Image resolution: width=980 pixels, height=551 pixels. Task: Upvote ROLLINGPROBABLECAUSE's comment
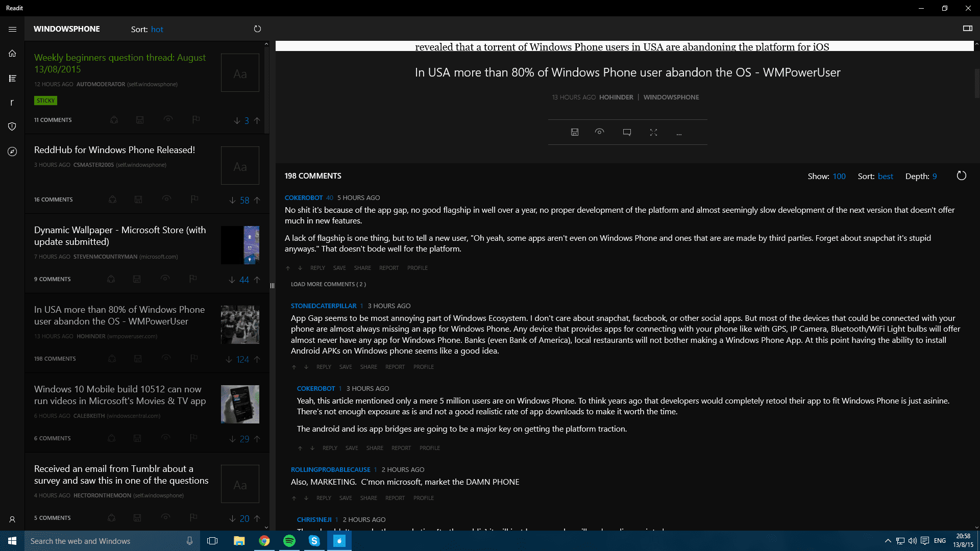[294, 498]
